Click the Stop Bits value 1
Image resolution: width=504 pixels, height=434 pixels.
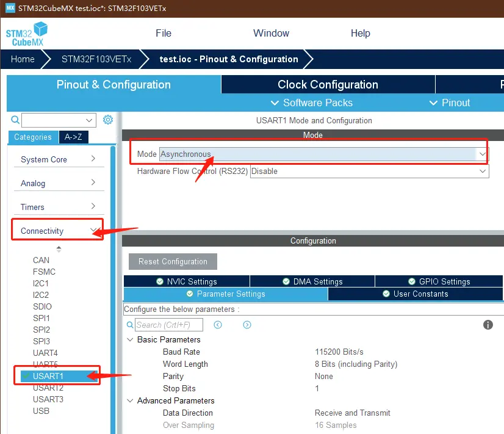click(317, 388)
